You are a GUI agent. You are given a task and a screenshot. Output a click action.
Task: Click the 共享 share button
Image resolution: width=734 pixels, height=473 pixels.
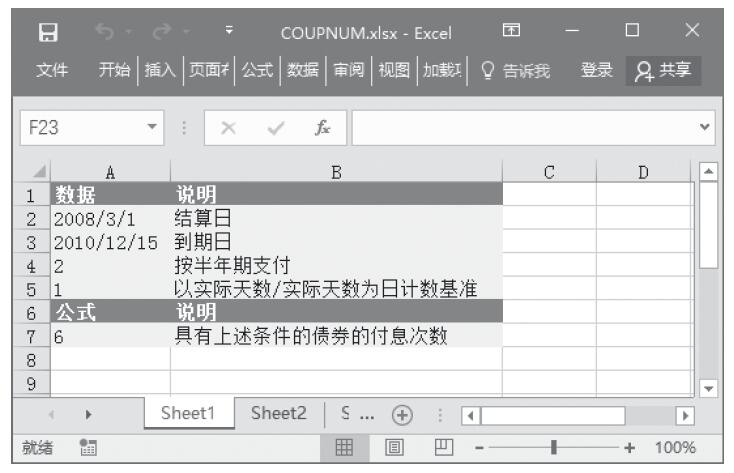pos(664,71)
